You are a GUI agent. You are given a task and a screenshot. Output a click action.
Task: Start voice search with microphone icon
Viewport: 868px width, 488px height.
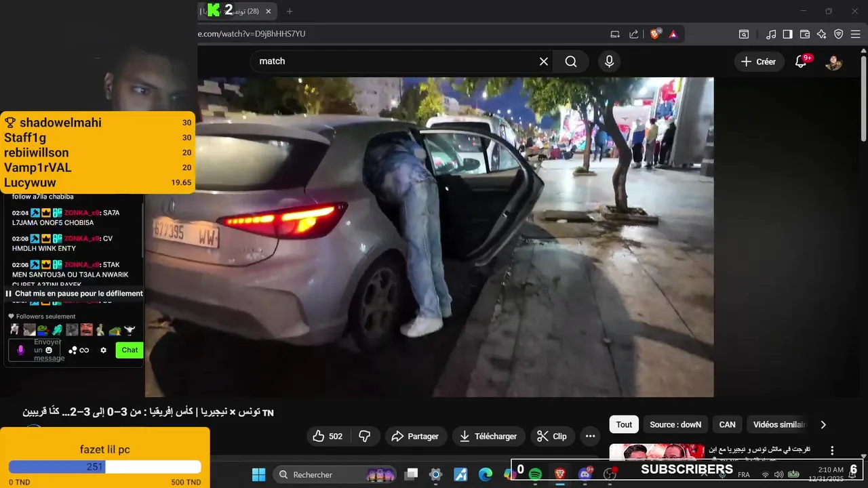[609, 62]
